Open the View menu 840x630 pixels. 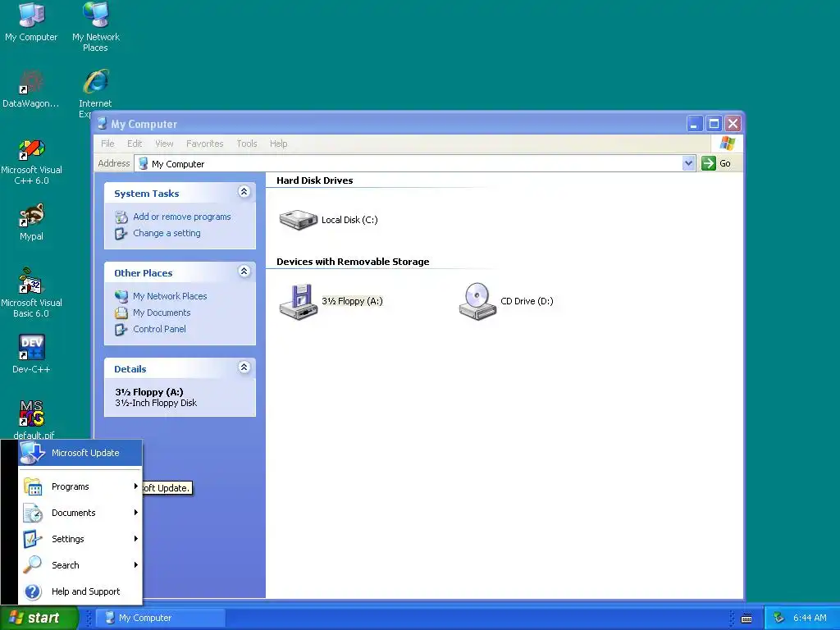164,144
